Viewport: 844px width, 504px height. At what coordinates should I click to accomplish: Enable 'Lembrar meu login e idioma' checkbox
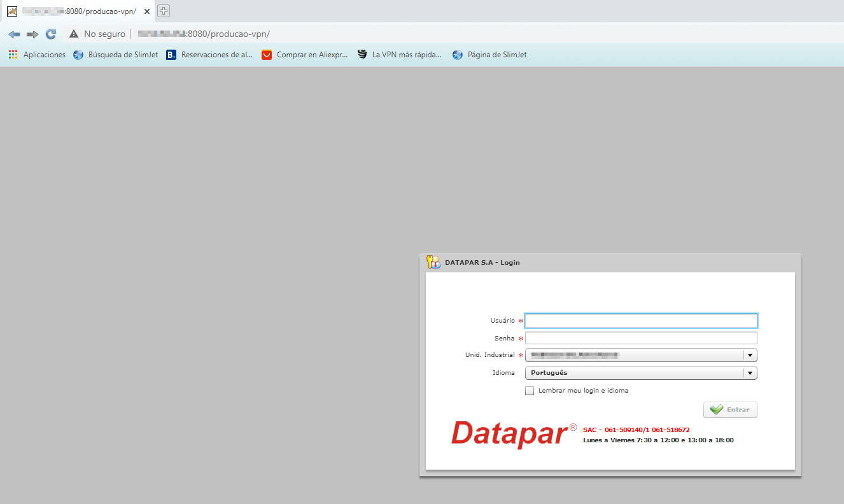530,391
